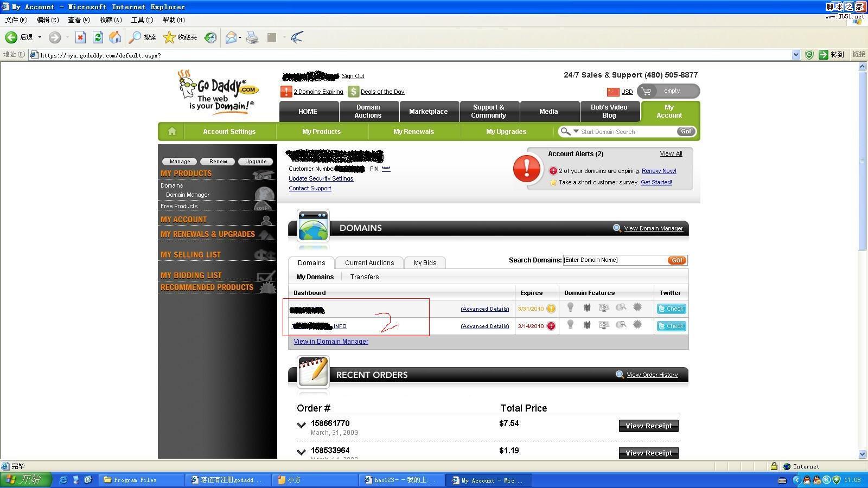Click the Twitter Check button for 3/14/2010 domain
Screen dimensions: 868x488
(x=672, y=326)
